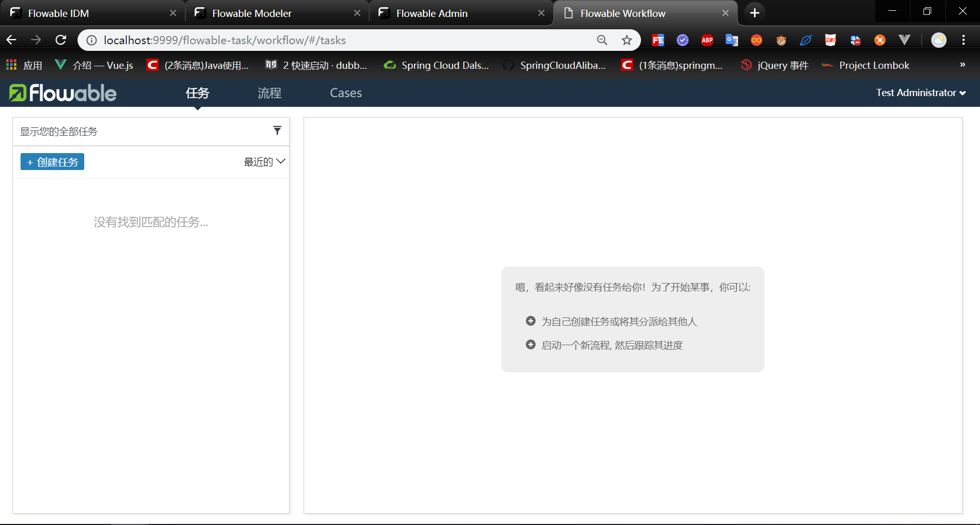Switch to the 流程 tab
The image size is (980, 525).
click(x=269, y=93)
